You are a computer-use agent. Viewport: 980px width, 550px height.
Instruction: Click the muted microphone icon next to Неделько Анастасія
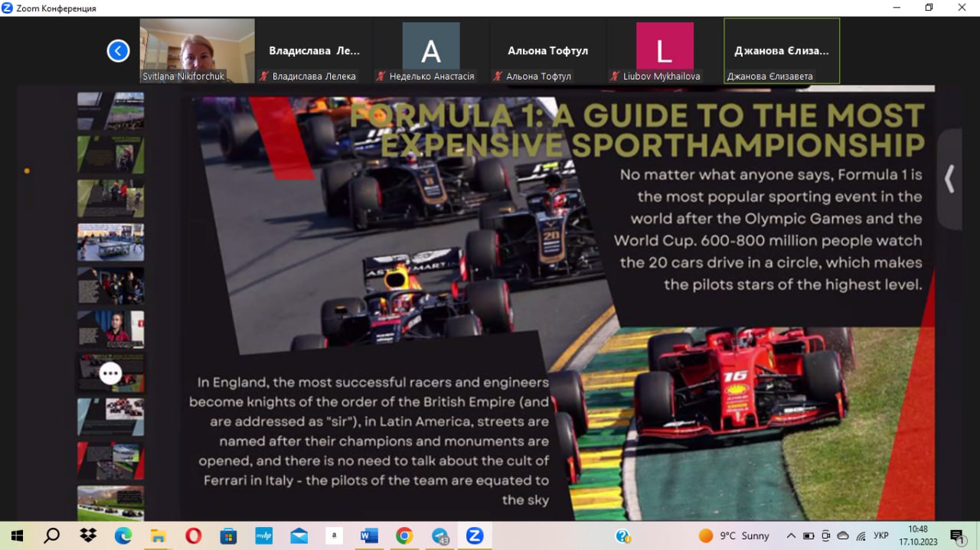(x=381, y=76)
